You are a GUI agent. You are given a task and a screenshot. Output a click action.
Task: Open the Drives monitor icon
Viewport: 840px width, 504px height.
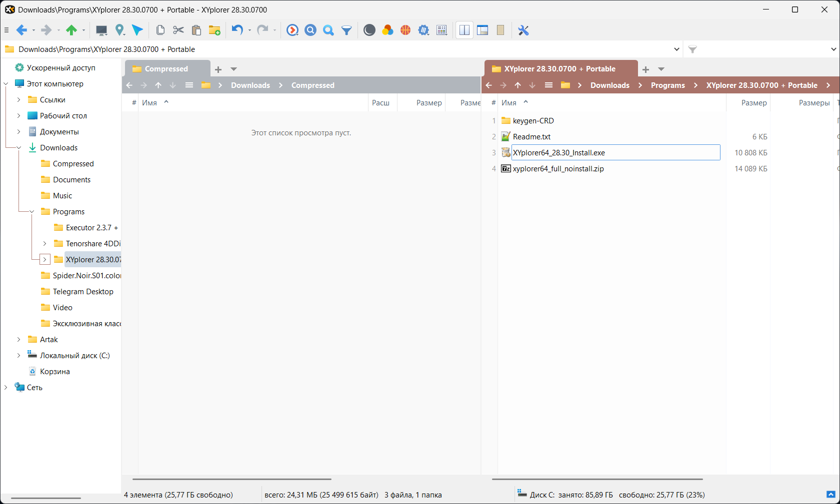pyautogui.click(x=101, y=30)
